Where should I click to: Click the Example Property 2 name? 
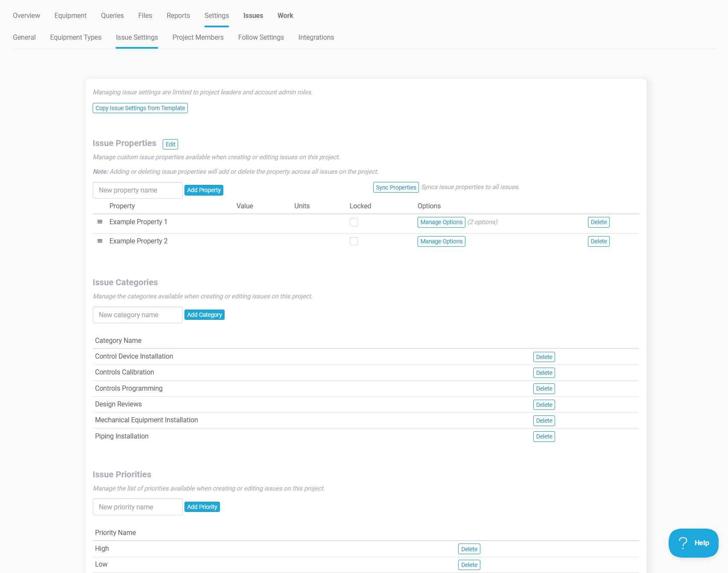(x=138, y=241)
